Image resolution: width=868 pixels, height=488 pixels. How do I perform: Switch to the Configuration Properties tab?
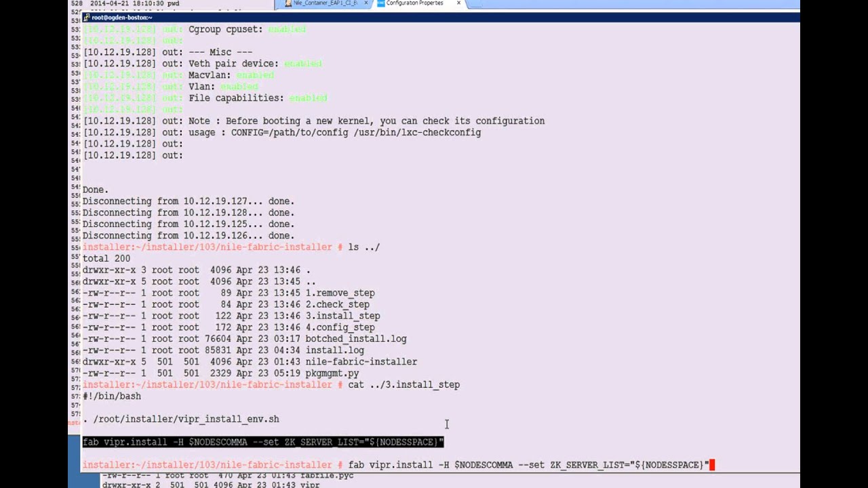coord(414,3)
